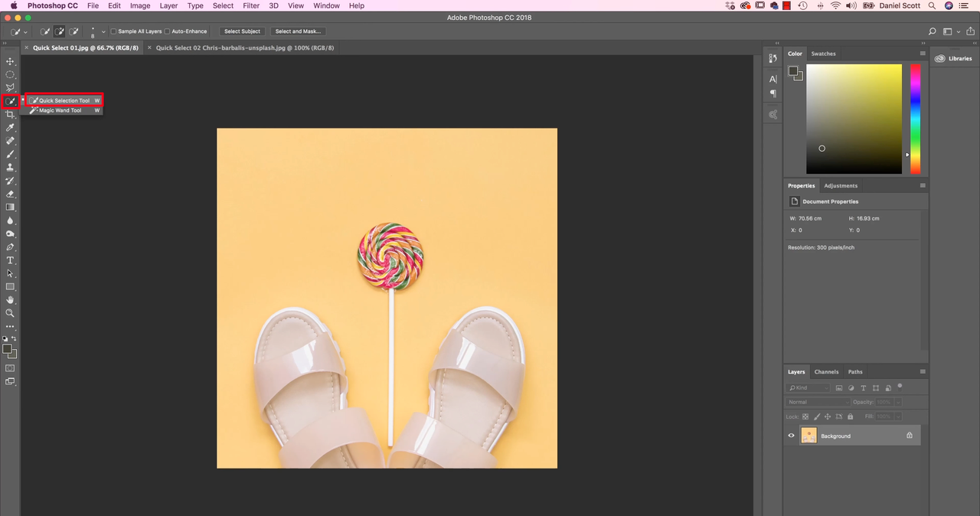Image resolution: width=980 pixels, height=516 pixels.
Task: Choose Magic Wand Tool from flyout
Action: point(64,110)
